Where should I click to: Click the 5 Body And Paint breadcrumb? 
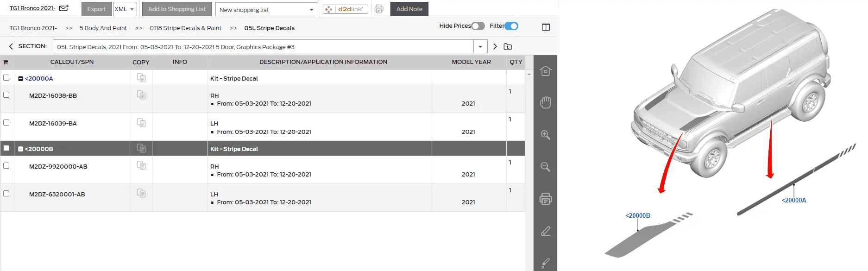tap(103, 28)
